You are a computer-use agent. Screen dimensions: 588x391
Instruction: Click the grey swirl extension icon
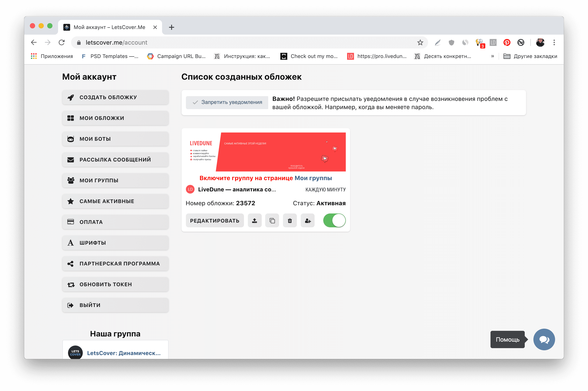(x=465, y=42)
